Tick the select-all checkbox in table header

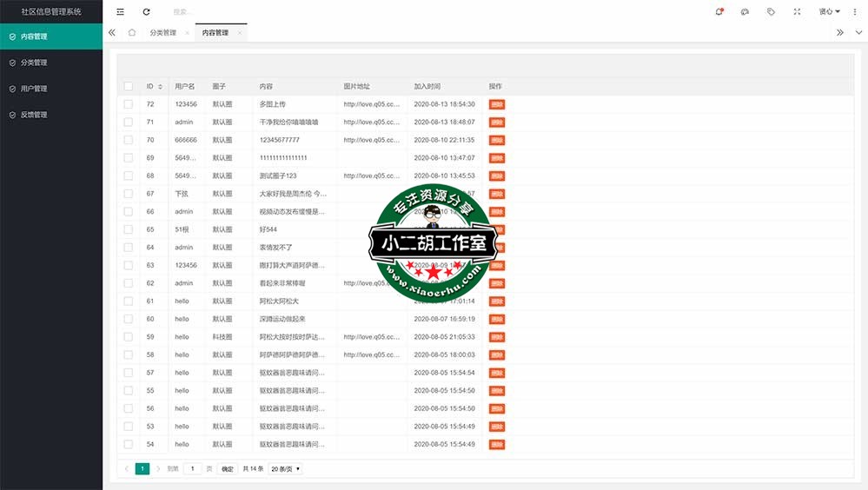pos(129,86)
